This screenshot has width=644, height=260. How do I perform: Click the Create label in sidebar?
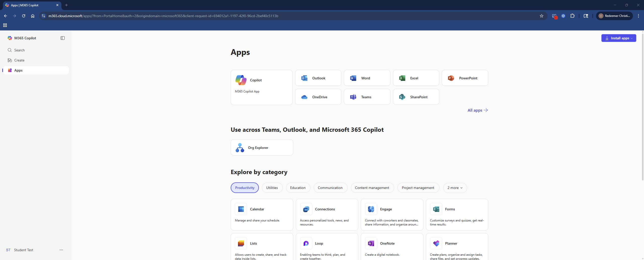[19, 60]
